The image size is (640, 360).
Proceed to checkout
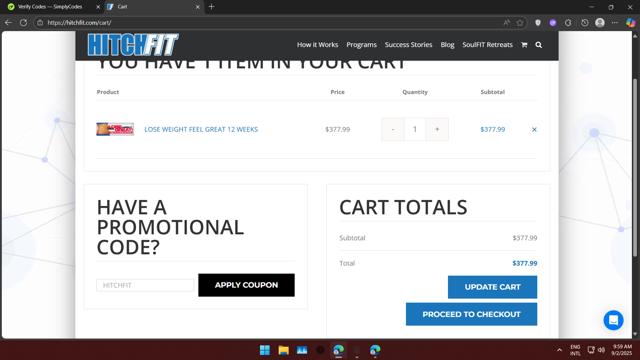click(471, 314)
